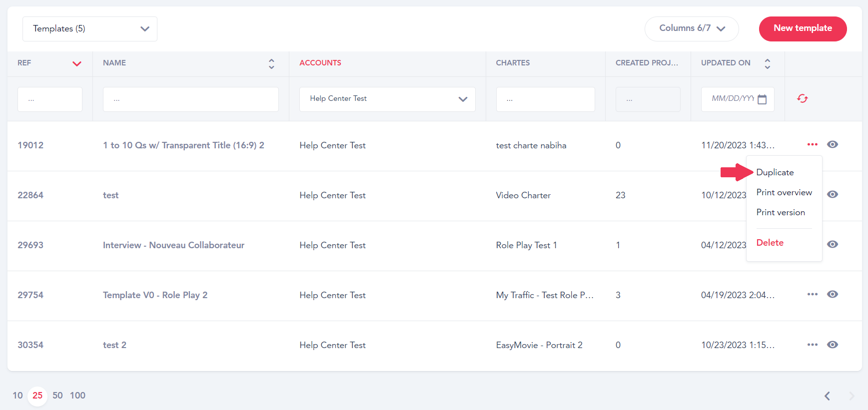Click the ACCOUNTS column header
The height and width of the screenshot is (410, 868).
point(320,63)
